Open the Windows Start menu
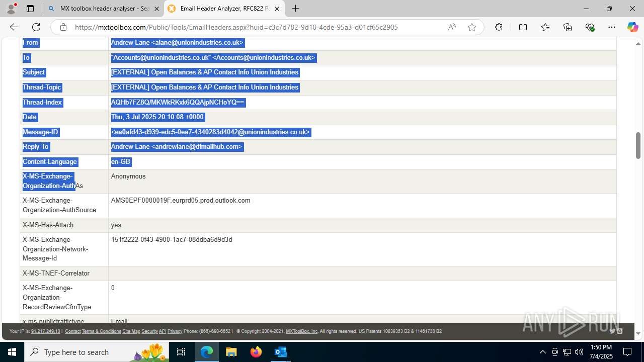Screen dimensions: 644x362 [12, 352]
